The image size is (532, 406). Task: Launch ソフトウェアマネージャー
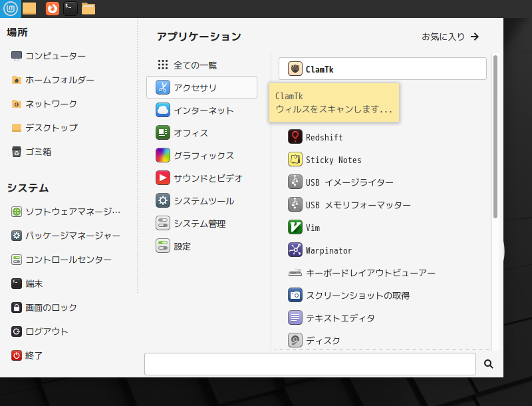(66, 212)
